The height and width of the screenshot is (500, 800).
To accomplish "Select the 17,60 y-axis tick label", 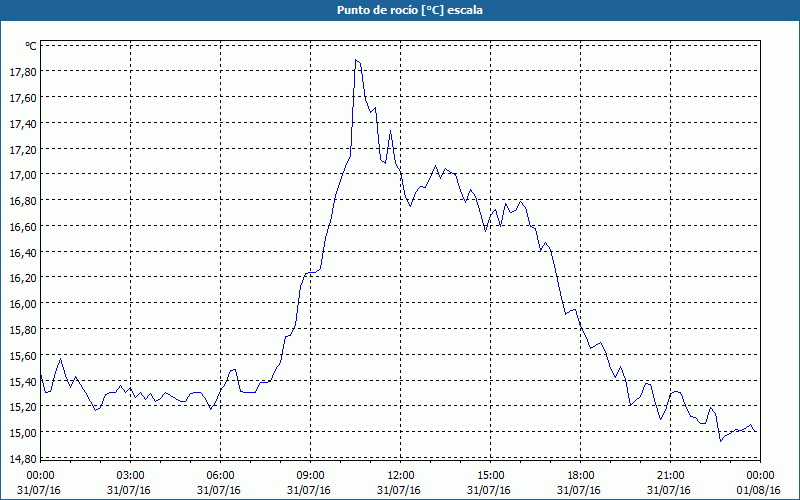I will (23, 98).
